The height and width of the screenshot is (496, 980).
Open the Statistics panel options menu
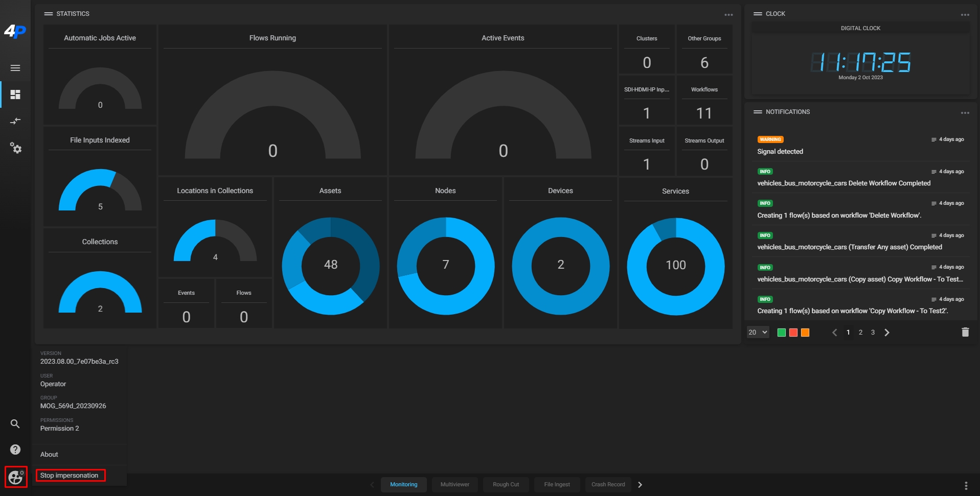(728, 15)
